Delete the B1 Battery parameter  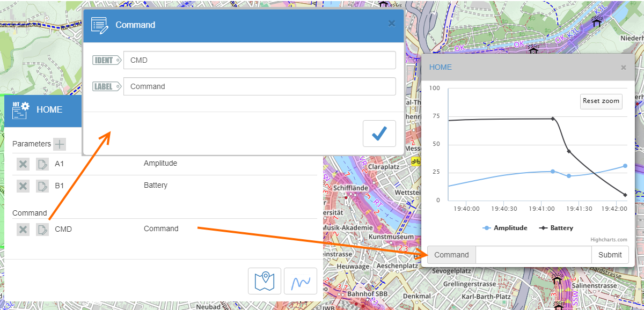click(x=23, y=186)
